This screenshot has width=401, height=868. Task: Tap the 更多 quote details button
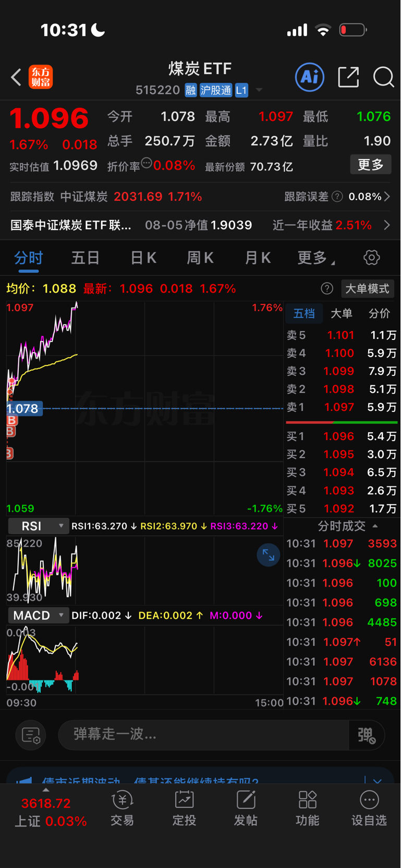pos(371,165)
